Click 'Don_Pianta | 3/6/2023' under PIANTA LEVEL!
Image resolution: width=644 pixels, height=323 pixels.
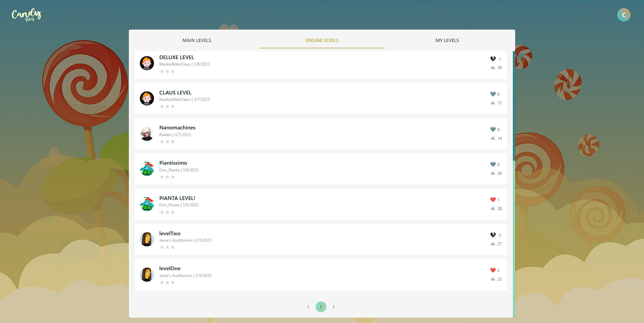[x=179, y=205]
